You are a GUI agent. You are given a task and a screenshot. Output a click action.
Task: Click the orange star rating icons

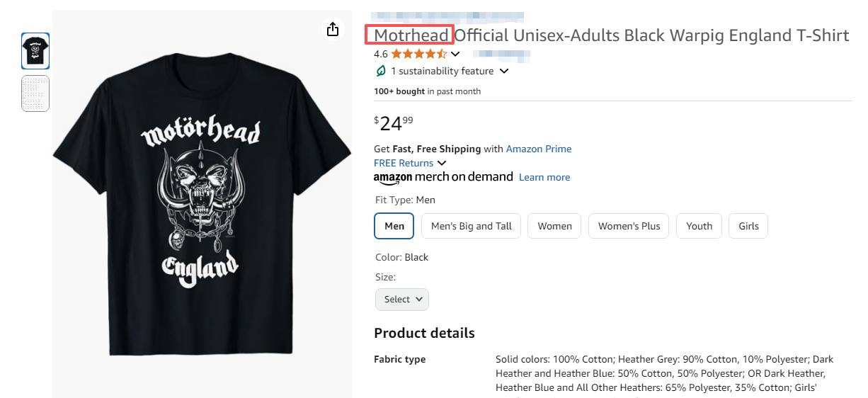point(418,54)
